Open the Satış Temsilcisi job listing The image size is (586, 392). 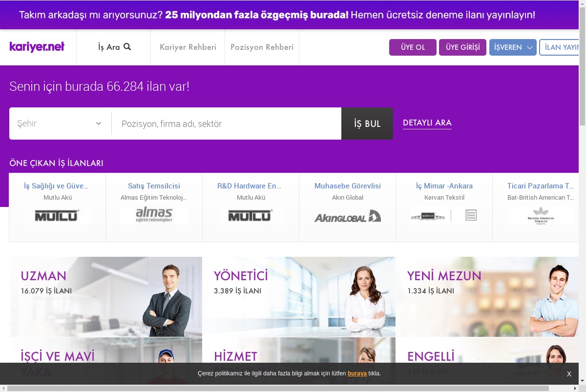click(x=154, y=186)
